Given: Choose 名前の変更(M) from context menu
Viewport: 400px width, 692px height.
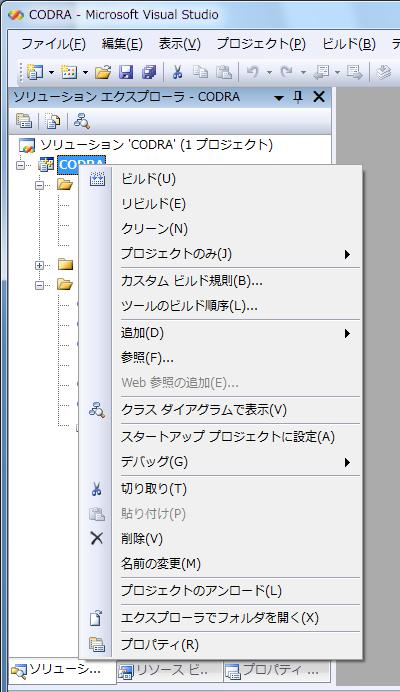Looking at the screenshot, I should 221,564.
